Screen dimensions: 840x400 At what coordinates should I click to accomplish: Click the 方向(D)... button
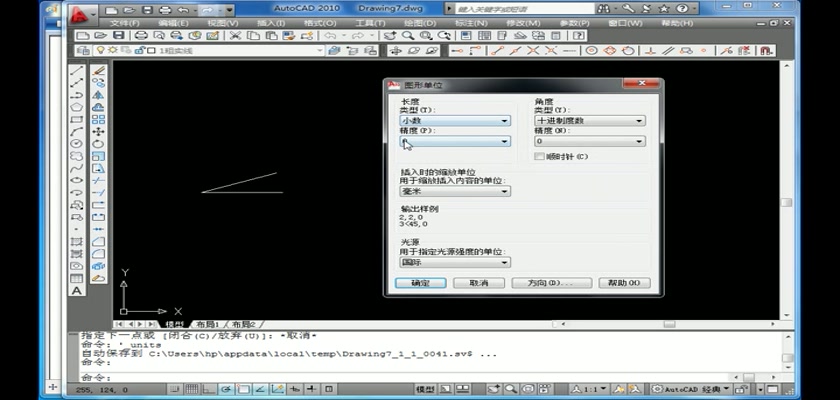(x=552, y=283)
